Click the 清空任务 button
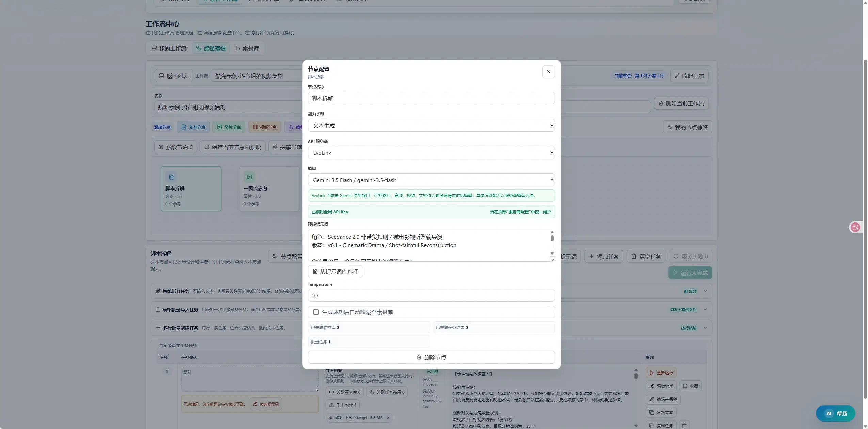 pos(646,257)
